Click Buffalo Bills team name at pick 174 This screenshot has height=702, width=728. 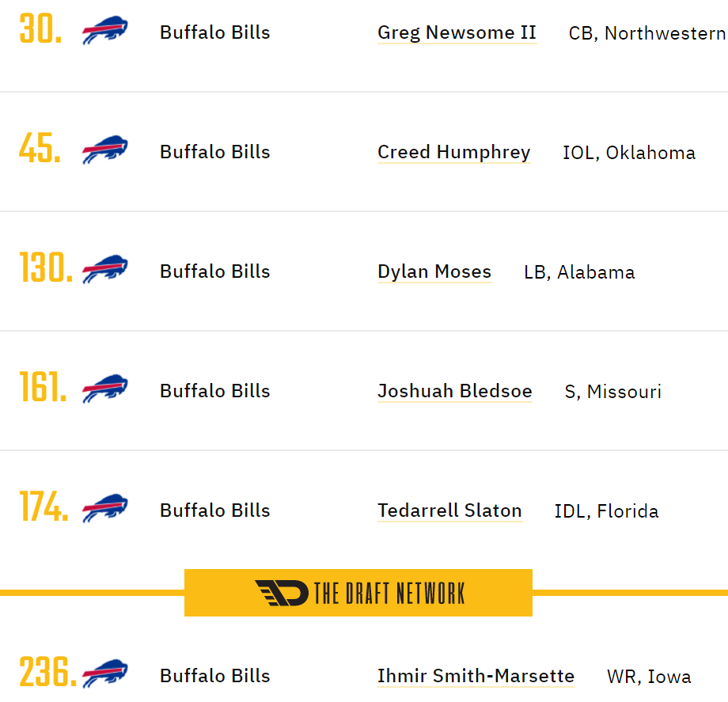215,510
